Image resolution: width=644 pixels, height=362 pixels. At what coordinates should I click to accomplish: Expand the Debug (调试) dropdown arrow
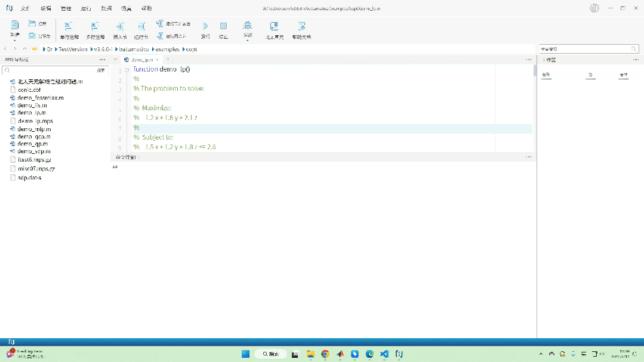(x=247, y=41)
